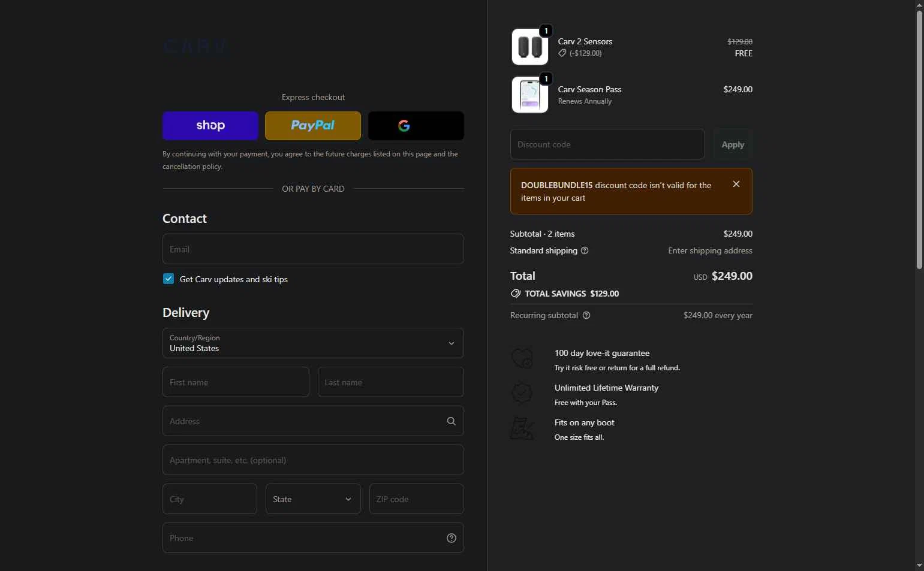This screenshot has height=571, width=924.
Task: Click the discount tag icon under Carv 2 Sensors
Action: 562,53
